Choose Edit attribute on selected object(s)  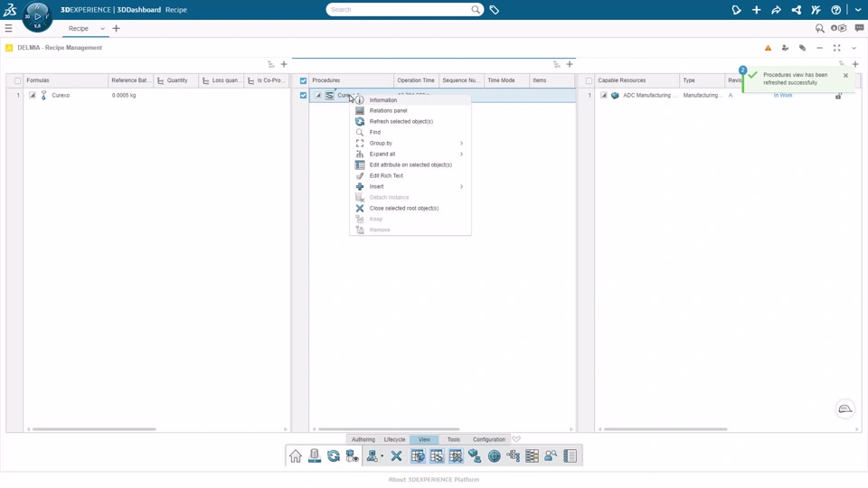click(410, 164)
